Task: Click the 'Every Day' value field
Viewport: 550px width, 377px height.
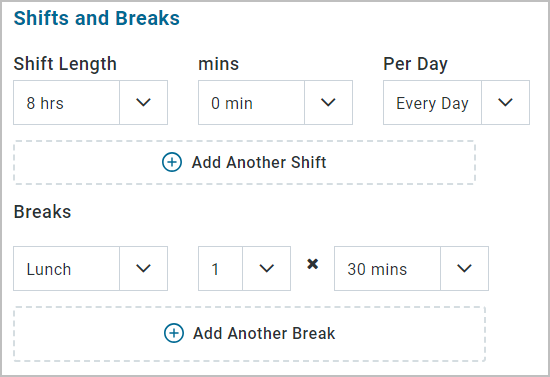Action: (x=432, y=102)
